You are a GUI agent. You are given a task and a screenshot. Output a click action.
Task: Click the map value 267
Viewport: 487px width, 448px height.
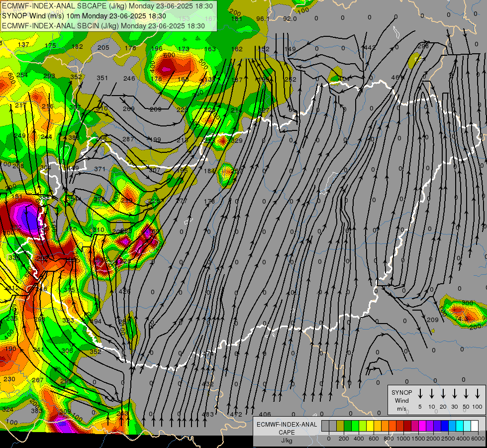point(38,380)
